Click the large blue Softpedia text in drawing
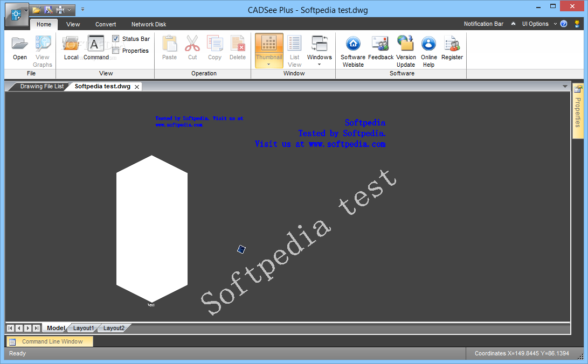Image resolution: width=588 pixels, height=364 pixels. (320, 134)
